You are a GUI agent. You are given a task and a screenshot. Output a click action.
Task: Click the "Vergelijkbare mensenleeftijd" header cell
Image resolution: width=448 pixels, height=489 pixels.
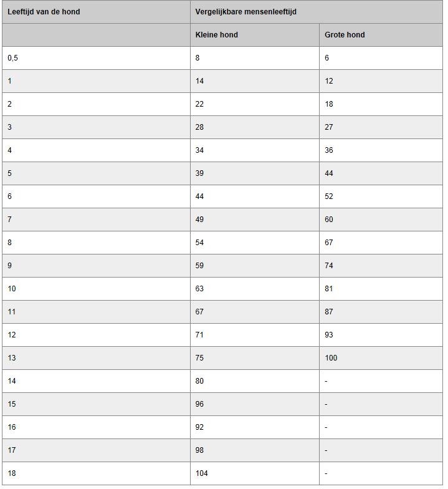[x=245, y=12]
